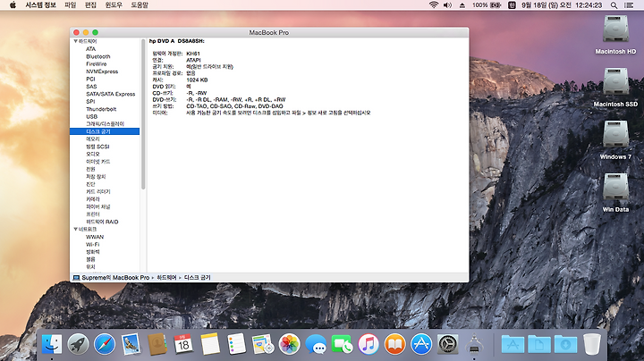Open iBooks orange book icon

tap(395, 344)
